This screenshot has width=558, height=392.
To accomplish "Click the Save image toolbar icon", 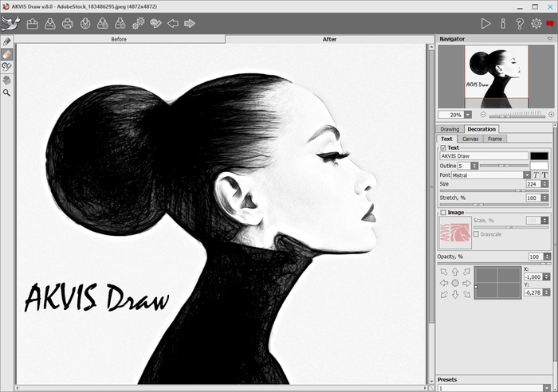I will (x=49, y=23).
